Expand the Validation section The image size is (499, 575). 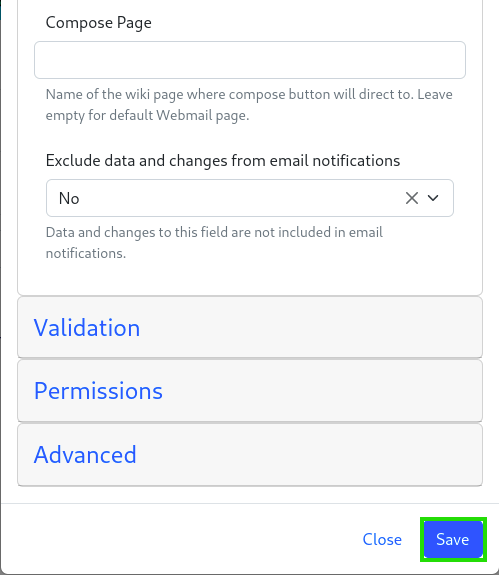(x=87, y=327)
